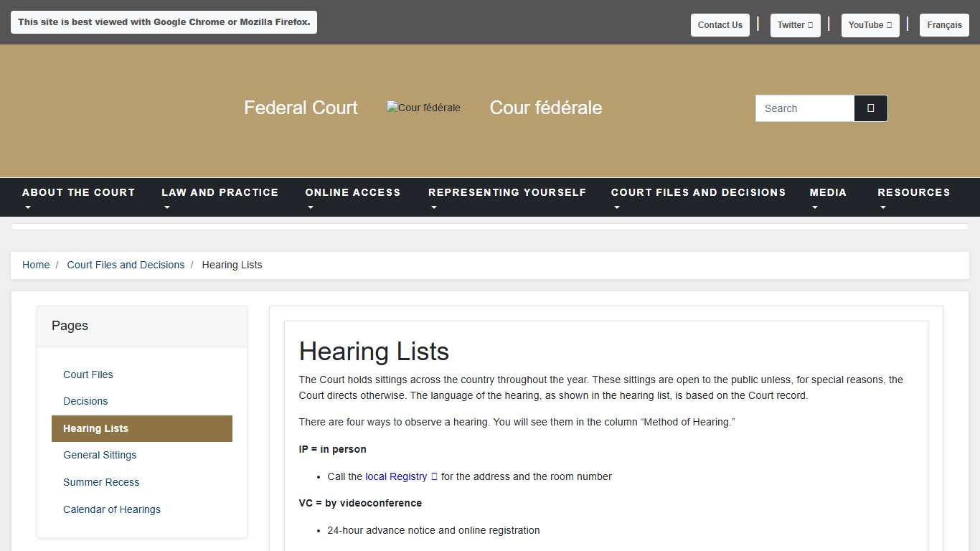This screenshot has height=551, width=980.
Task: Click inside the Search input field
Action: click(x=804, y=108)
